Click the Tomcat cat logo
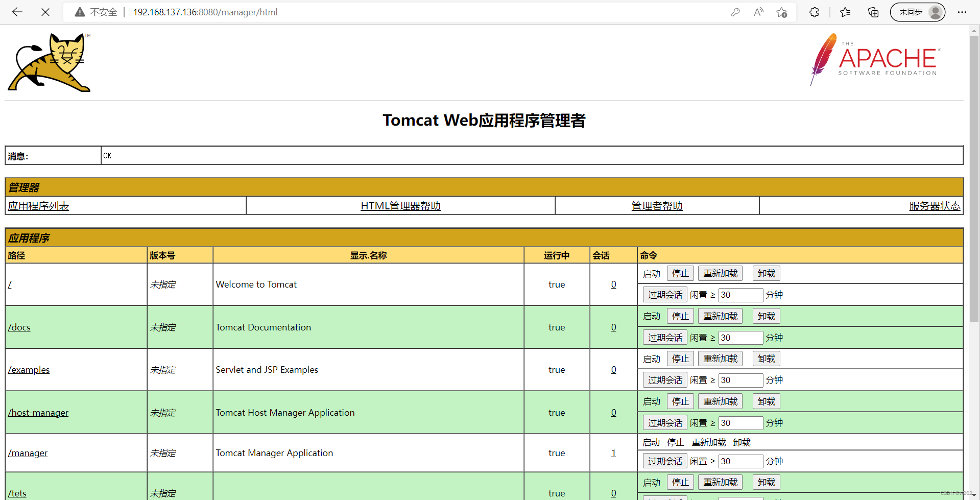This screenshot has width=980, height=500. tap(50, 62)
